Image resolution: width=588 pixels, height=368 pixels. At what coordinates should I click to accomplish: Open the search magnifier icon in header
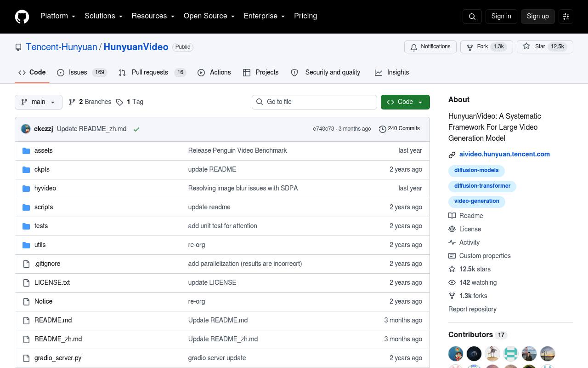coord(472,17)
